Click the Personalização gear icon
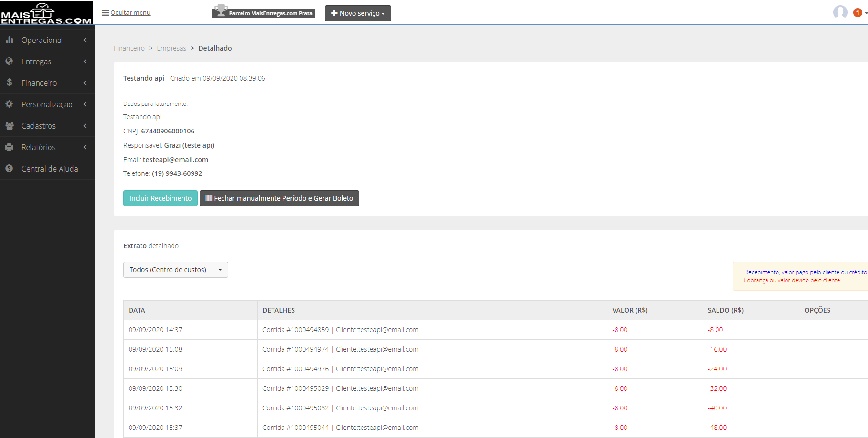 tap(9, 104)
